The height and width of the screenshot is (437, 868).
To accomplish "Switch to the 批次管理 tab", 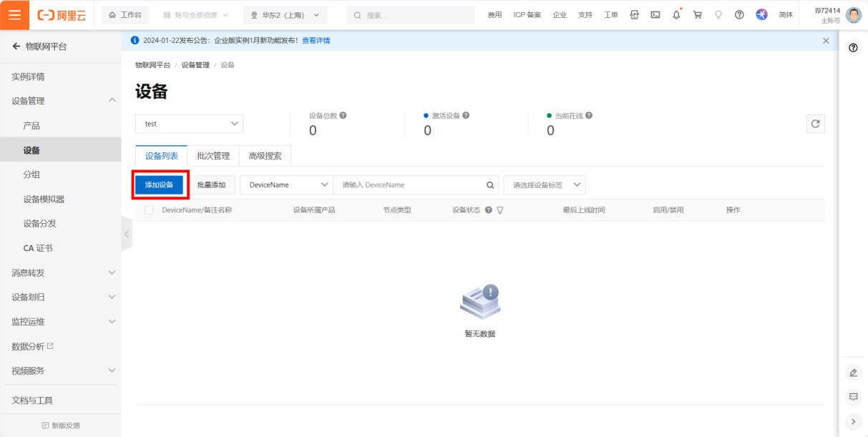I will (x=213, y=156).
